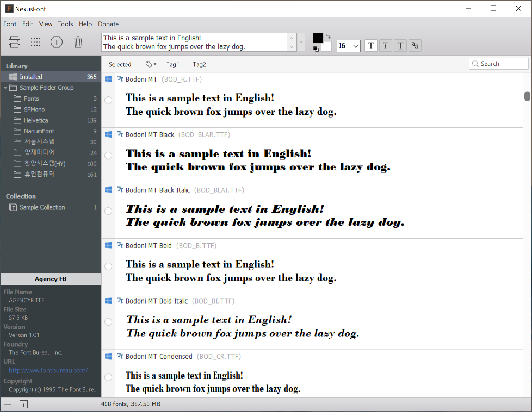Click the Print icon in toolbar
532x412 pixels.
click(x=14, y=42)
